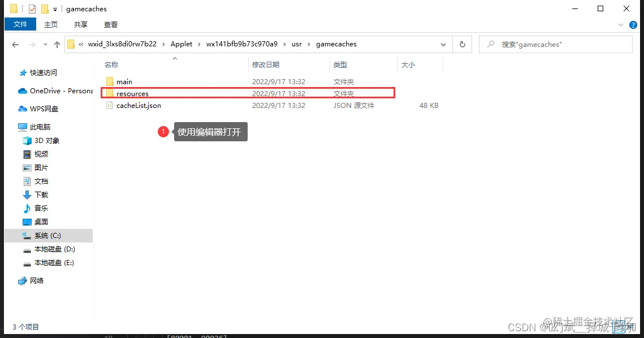Viewport: 644px width, 338px height.
Task: Open Customize Quick Access Toolbar dropdown
Action: point(55,9)
